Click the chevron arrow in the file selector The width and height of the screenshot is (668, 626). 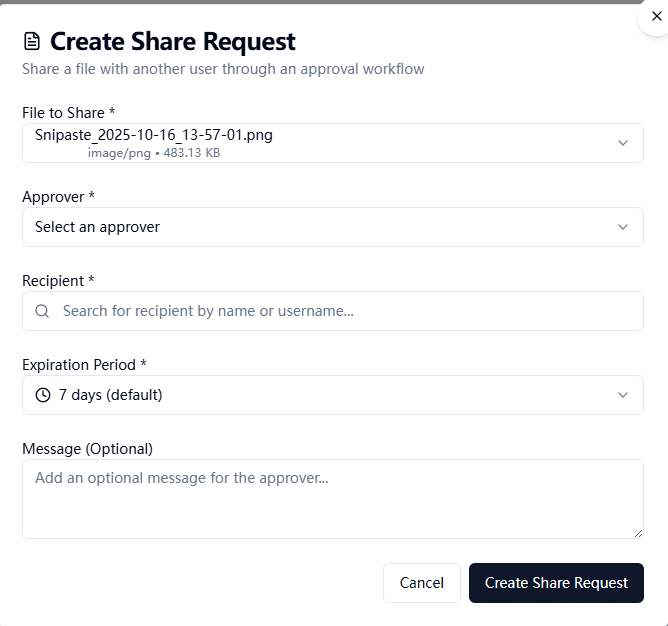point(623,143)
